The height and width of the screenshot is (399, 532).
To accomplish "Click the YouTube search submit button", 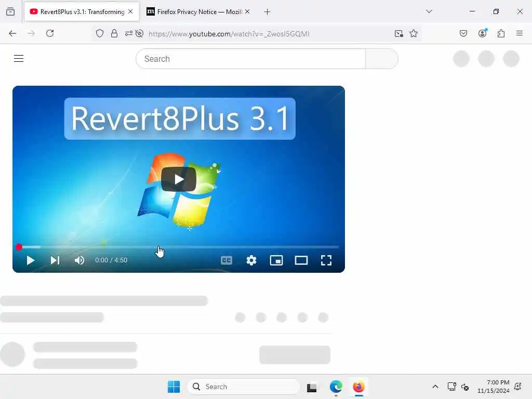I will pos(382,59).
